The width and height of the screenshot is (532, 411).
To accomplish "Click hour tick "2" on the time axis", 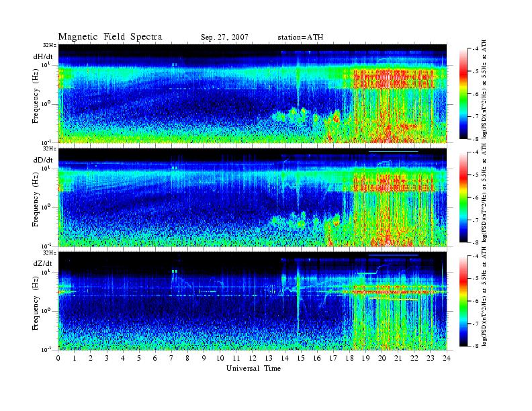I will (91, 358).
